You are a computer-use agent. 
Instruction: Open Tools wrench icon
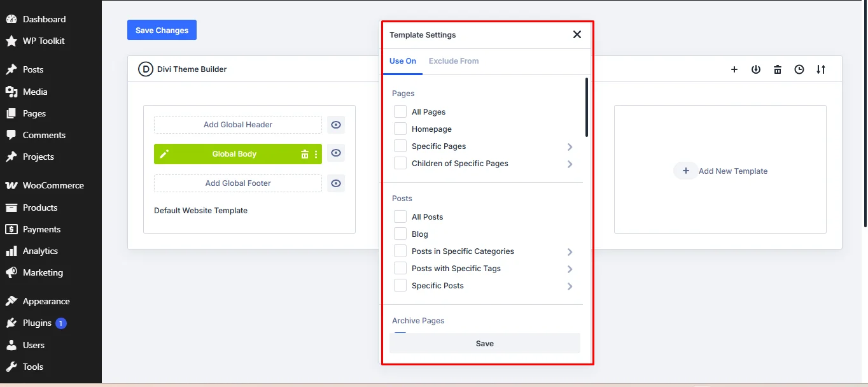11,367
